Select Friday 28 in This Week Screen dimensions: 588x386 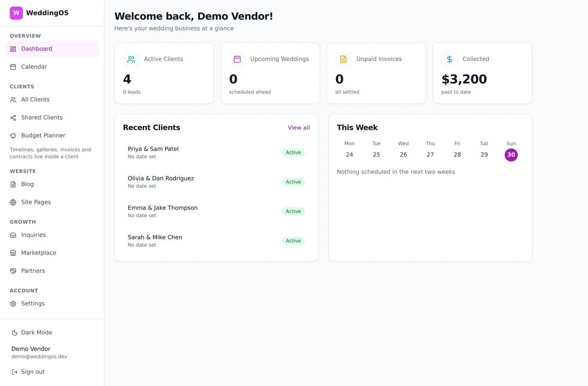[x=457, y=155]
